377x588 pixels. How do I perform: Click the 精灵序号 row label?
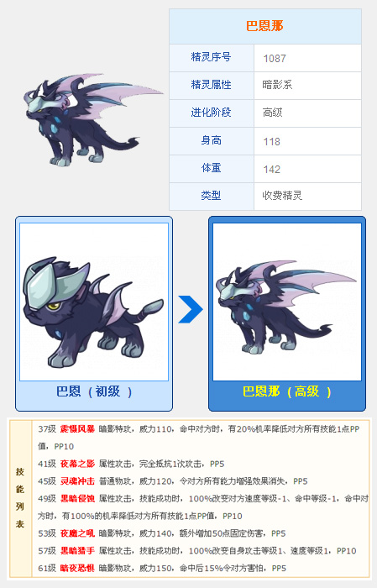click(x=211, y=57)
